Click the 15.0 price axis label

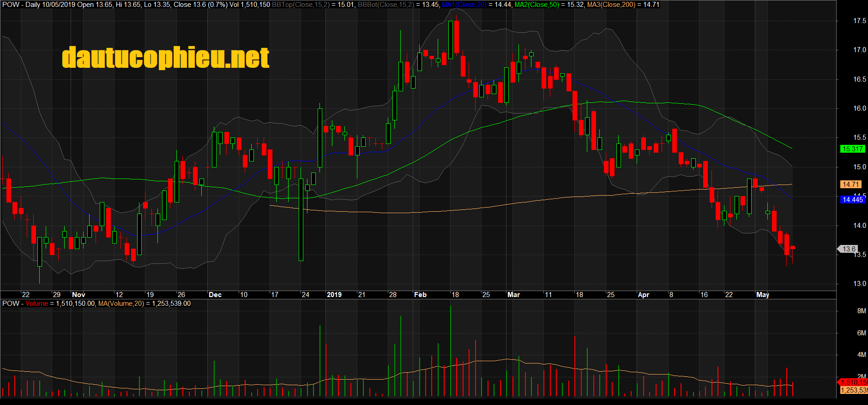click(860, 167)
